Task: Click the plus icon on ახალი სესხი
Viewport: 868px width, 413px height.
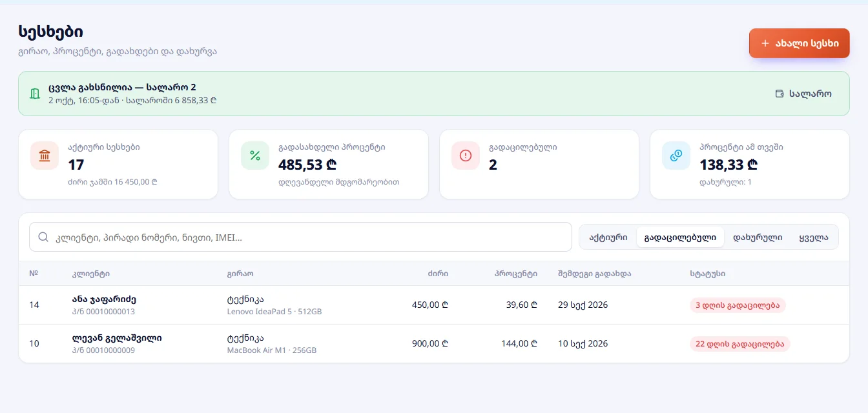Action: coord(765,43)
